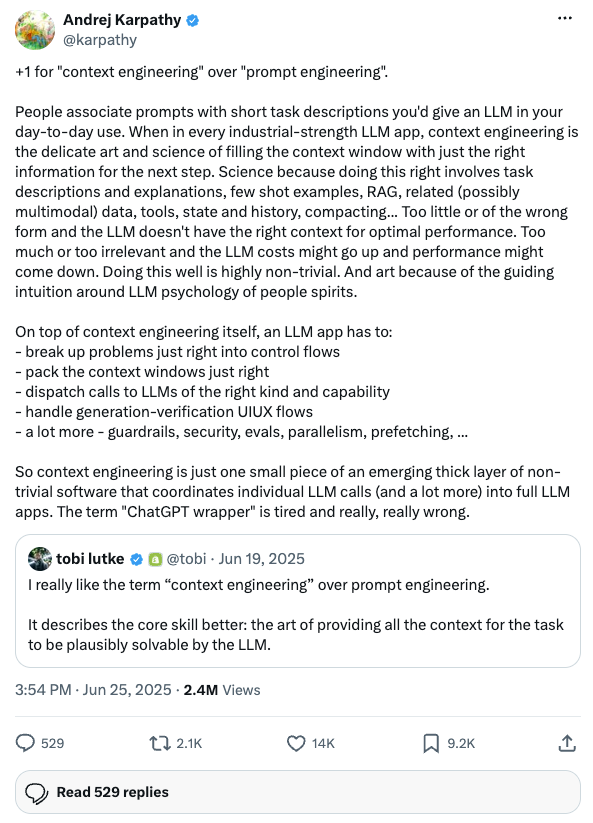Click the repost arrows icon
This screenshot has height=823, width=593.
(160, 743)
